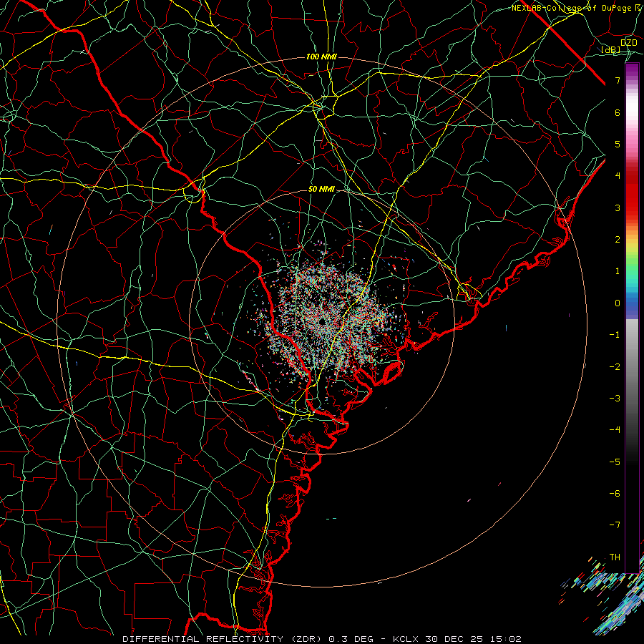This screenshot has height=644, width=644.
Task: Click the "0" value on the color scale
Action: click(x=618, y=303)
